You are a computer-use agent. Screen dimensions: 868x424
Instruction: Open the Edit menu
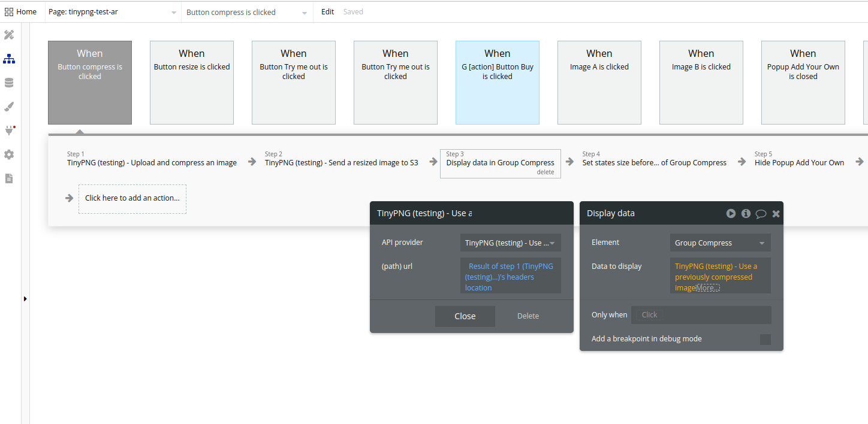pyautogui.click(x=327, y=11)
